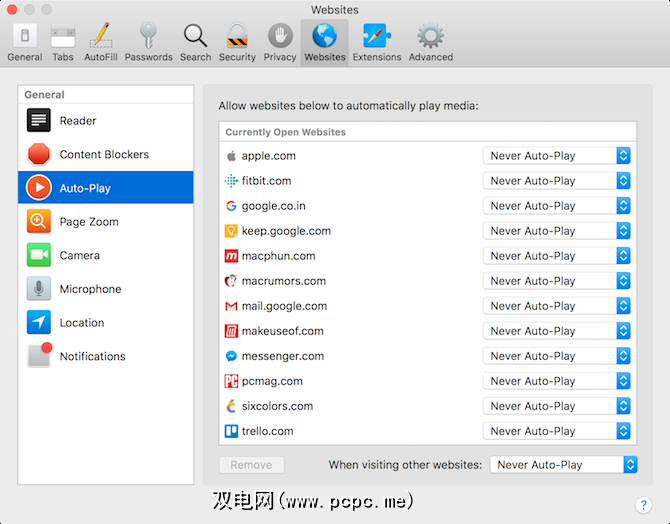Select Location in the sidebar
The height and width of the screenshot is (524, 670).
106,322
